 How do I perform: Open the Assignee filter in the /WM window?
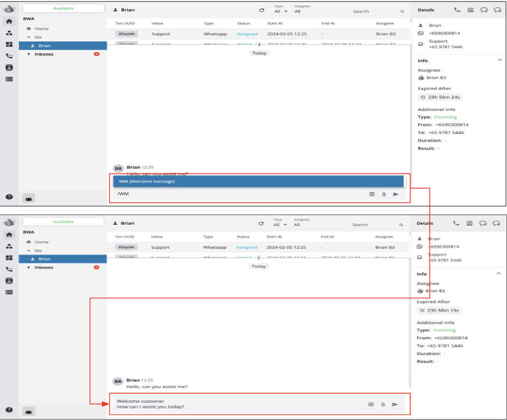[320, 11]
